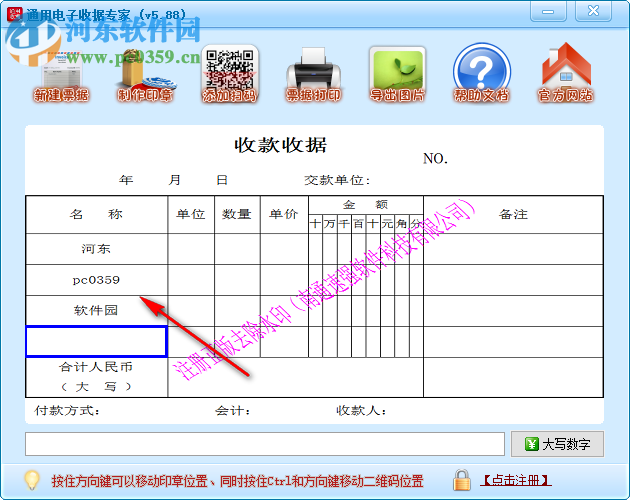This screenshot has height=500, width=630.
Task: Click the 付款方式 payment method field
Action: pyautogui.click(x=67, y=410)
